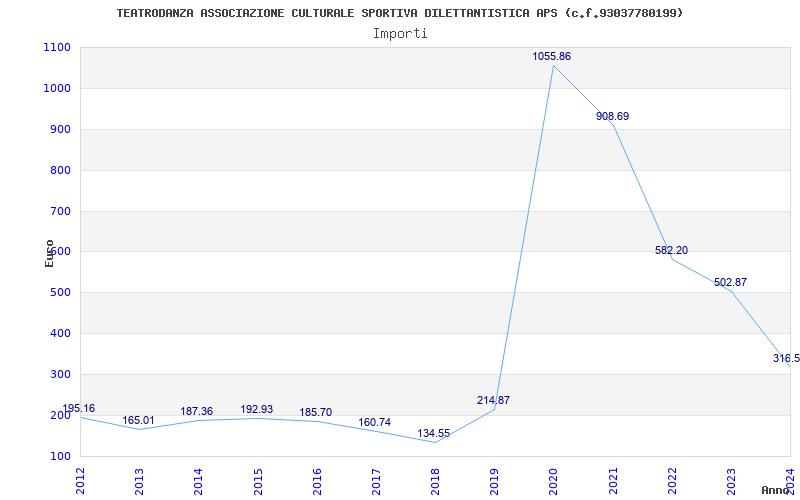This screenshot has width=800, height=500.
Task: Click the year 2022 axis label
Action: coord(672,481)
